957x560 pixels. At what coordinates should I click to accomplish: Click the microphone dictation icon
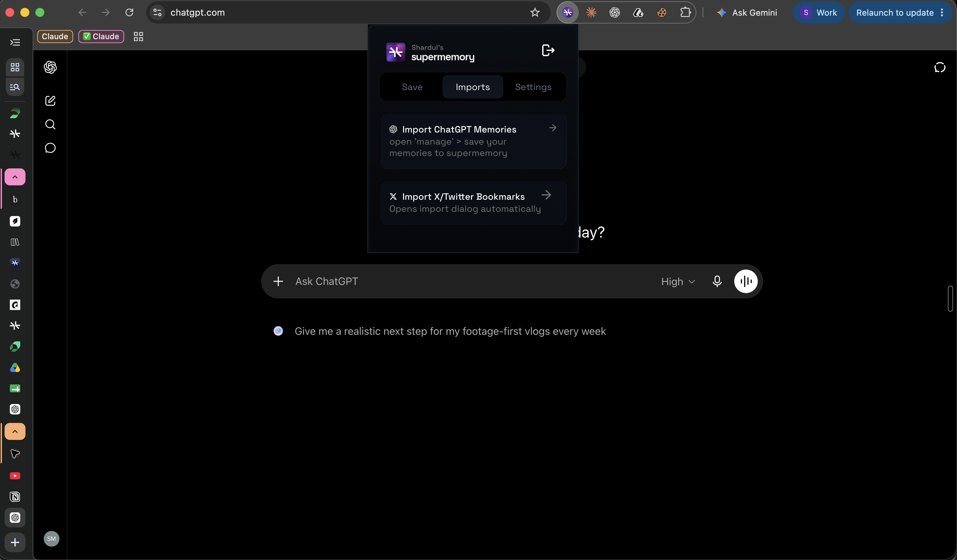point(717,281)
